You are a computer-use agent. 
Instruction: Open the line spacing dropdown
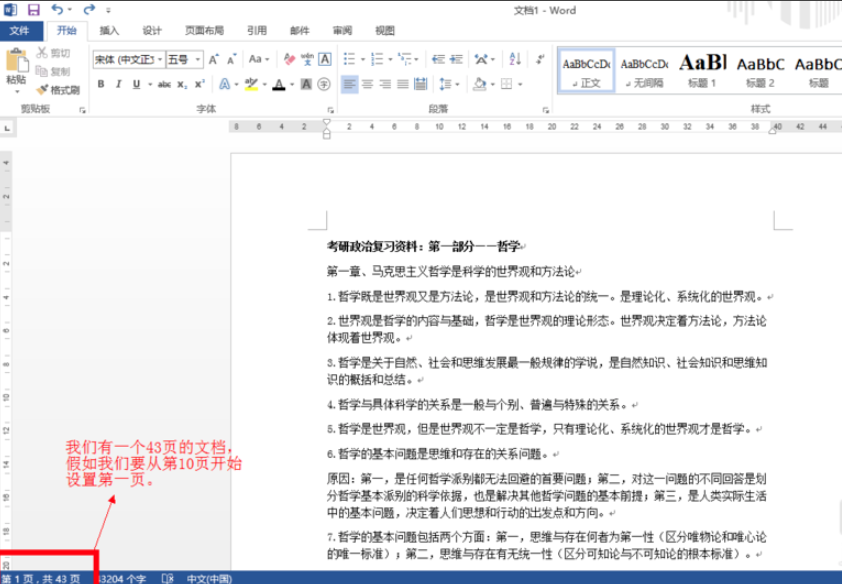point(449,83)
